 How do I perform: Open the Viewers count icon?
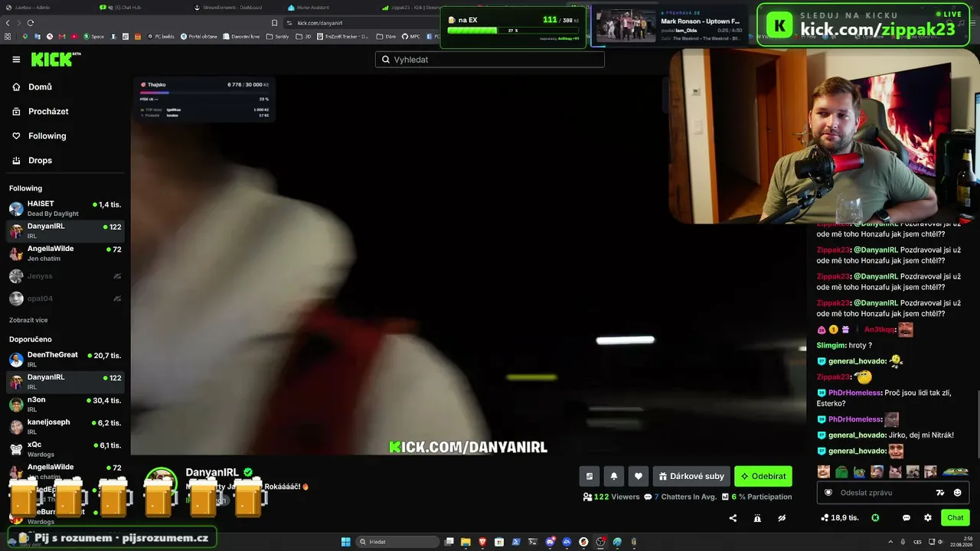tap(587, 497)
